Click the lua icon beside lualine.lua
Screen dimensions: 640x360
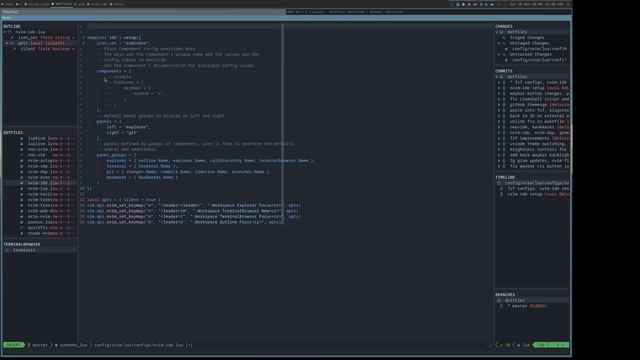point(22,144)
